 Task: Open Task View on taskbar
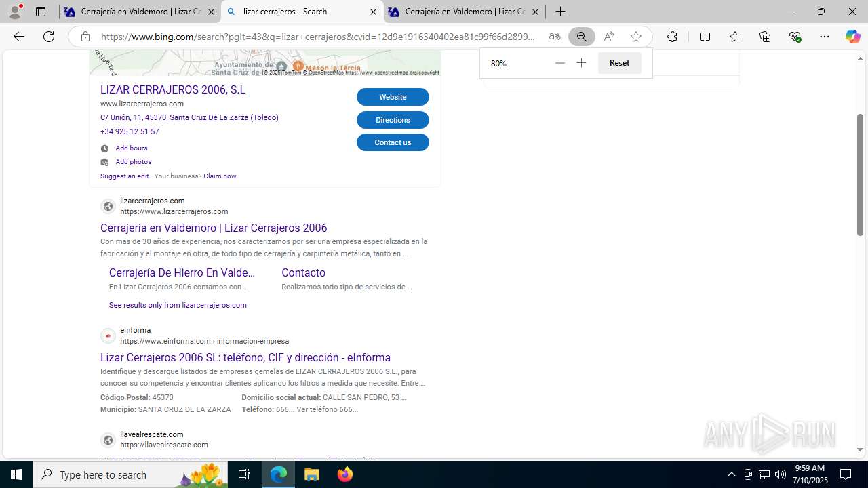[x=244, y=474]
